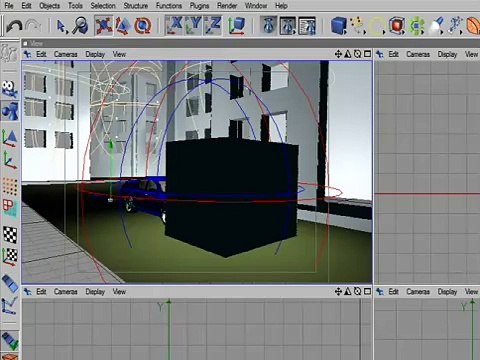Toggle the Y axis lock
The image size is (480, 360).
tap(193, 25)
